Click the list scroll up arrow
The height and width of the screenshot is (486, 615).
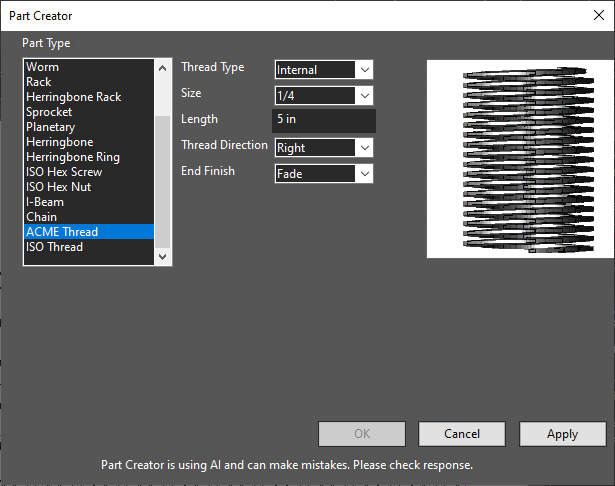click(x=163, y=68)
